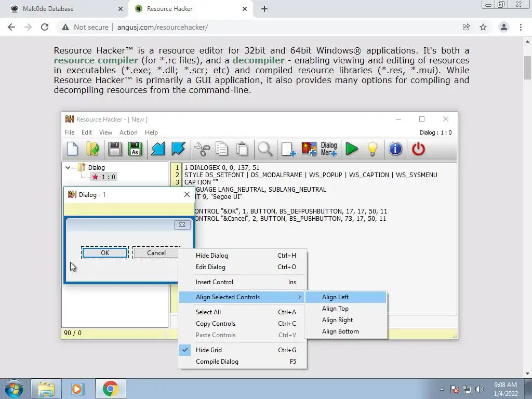Click the Add image resource icon

309,149
